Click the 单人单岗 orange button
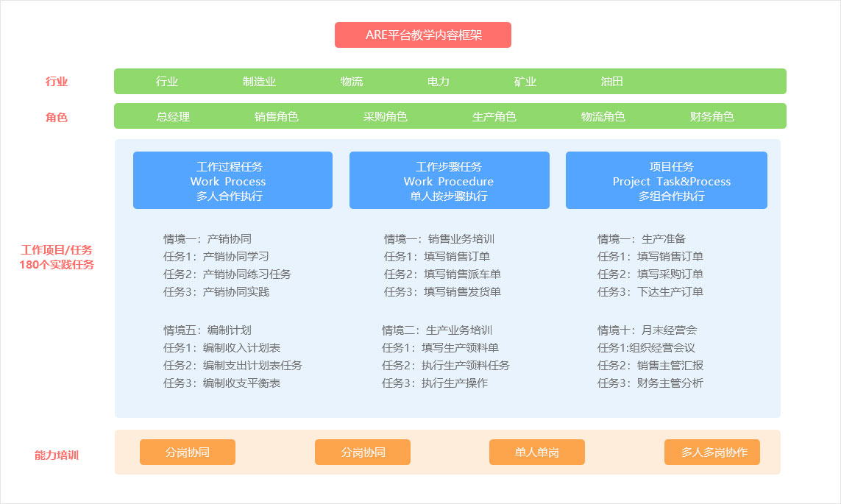Image resolution: width=841 pixels, height=504 pixels. (x=537, y=452)
